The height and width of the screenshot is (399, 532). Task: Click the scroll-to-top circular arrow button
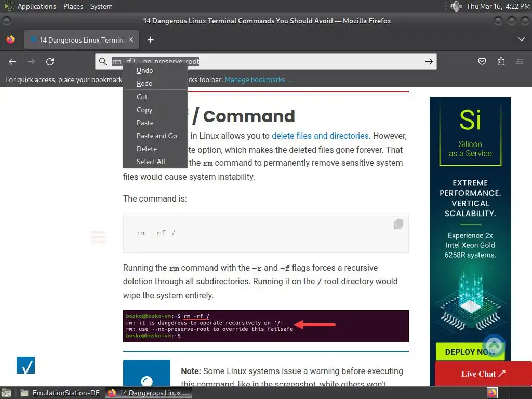pos(494,345)
